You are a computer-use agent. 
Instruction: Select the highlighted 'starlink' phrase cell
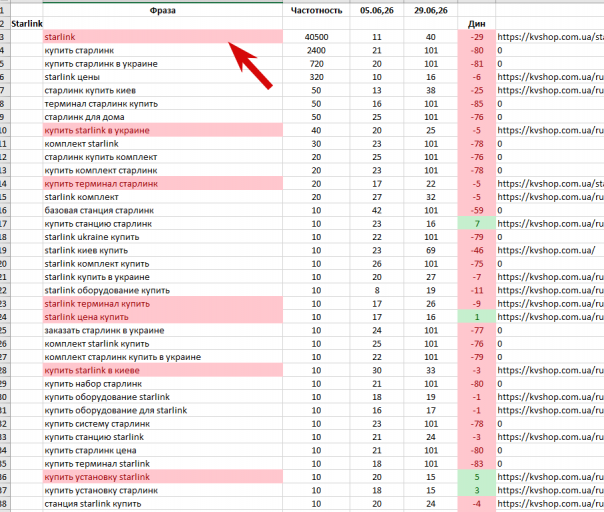(163, 37)
